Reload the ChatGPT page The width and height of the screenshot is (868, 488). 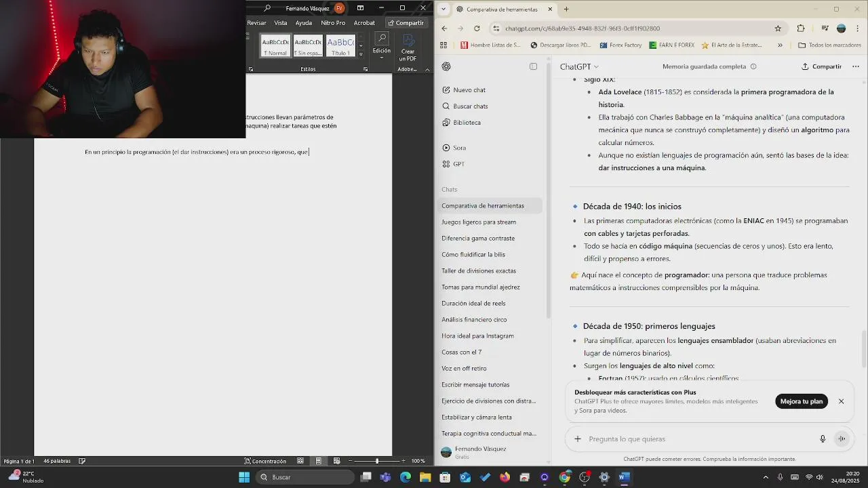pos(477,28)
